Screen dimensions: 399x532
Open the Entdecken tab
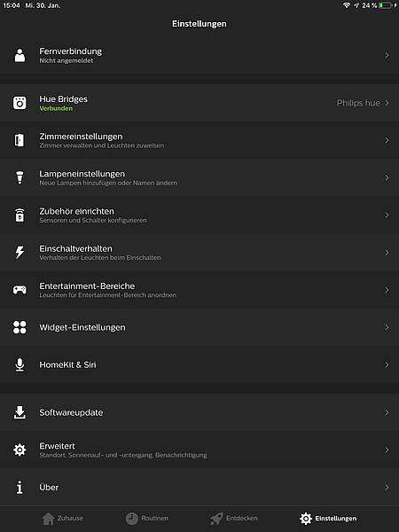click(234, 519)
